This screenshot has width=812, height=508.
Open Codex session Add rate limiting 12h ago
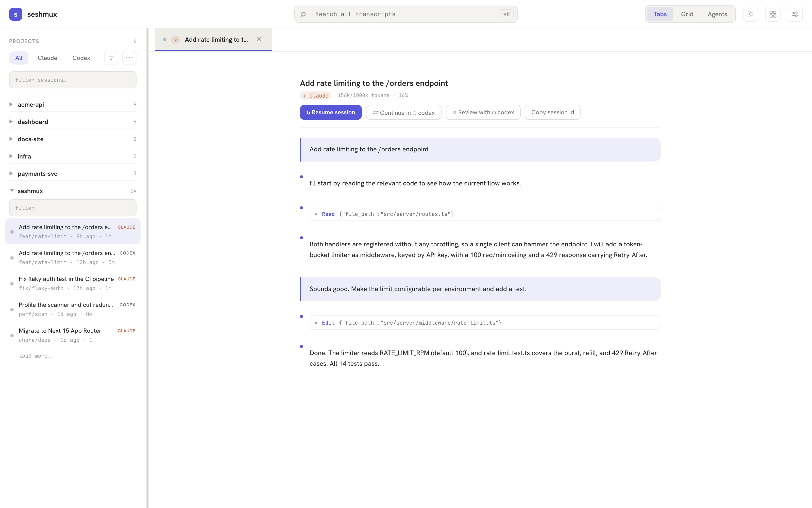tap(73, 257)
